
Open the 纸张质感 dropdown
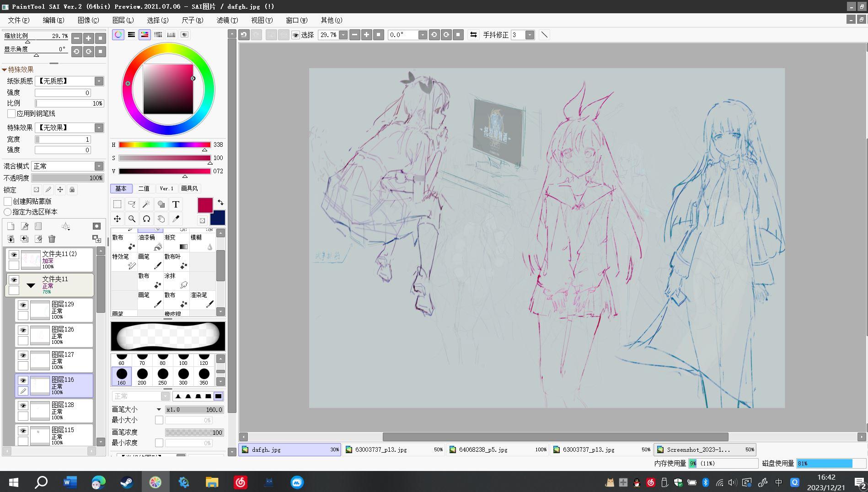tap(99, 81)
